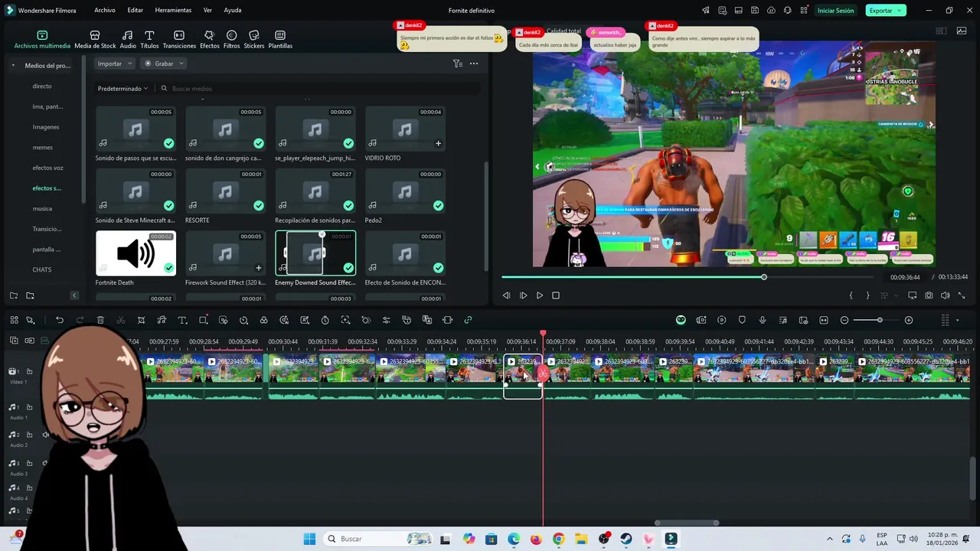Screen dimensions: 980x551
Task: Switch to the Efectos tab
Action: (x=209, y=40)
